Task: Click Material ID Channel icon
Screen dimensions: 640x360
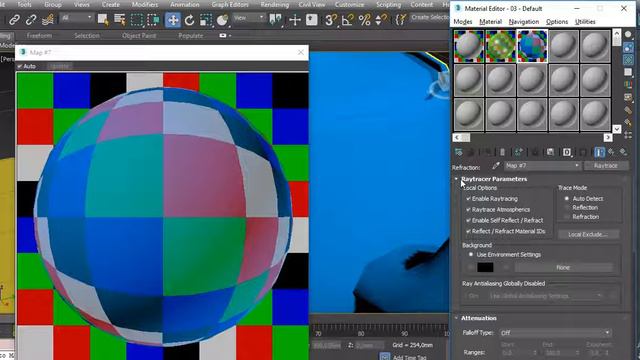Action: (x=567, y=152)
